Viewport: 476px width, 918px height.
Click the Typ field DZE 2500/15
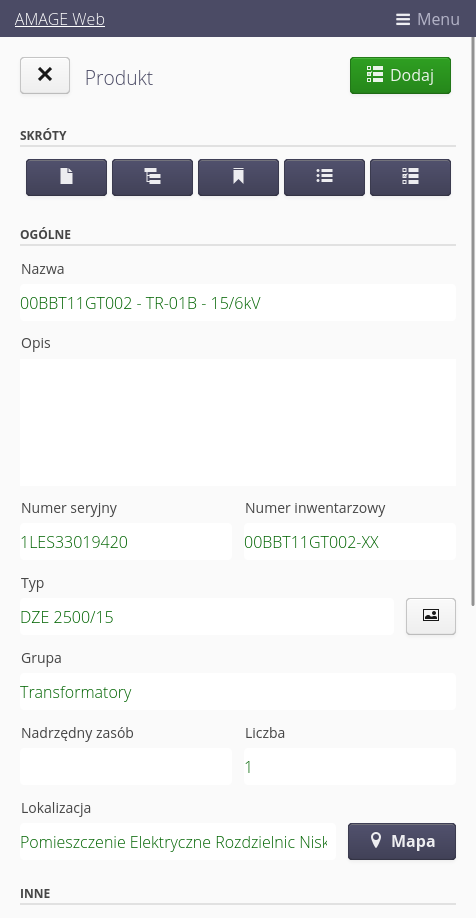tap(207, 616)
